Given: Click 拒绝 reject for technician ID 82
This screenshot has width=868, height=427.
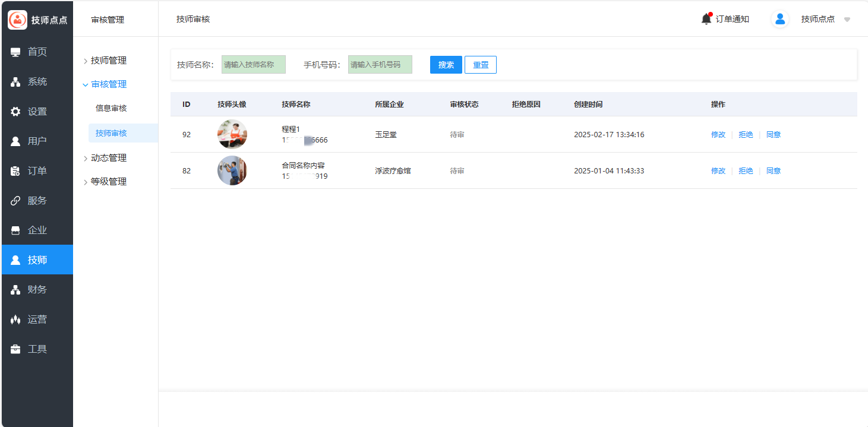Looking at the screenshot, I should pyautogui.click(x=746, y=171).
